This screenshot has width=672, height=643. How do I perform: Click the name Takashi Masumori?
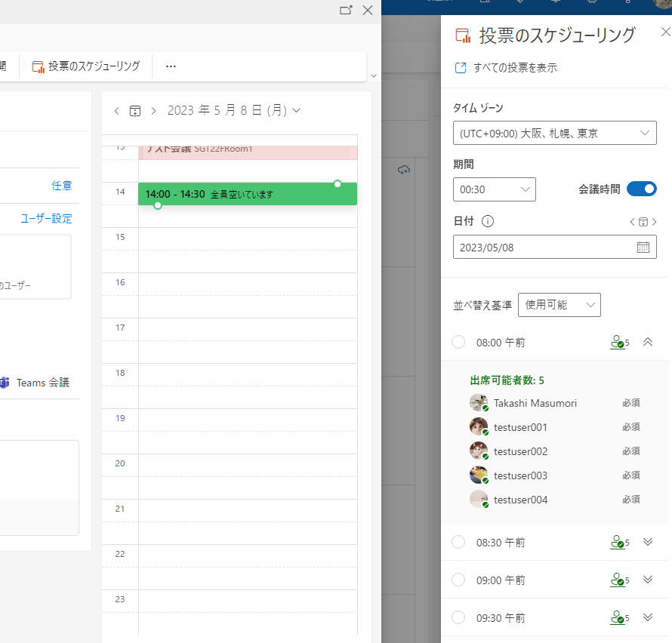[535, 403]
